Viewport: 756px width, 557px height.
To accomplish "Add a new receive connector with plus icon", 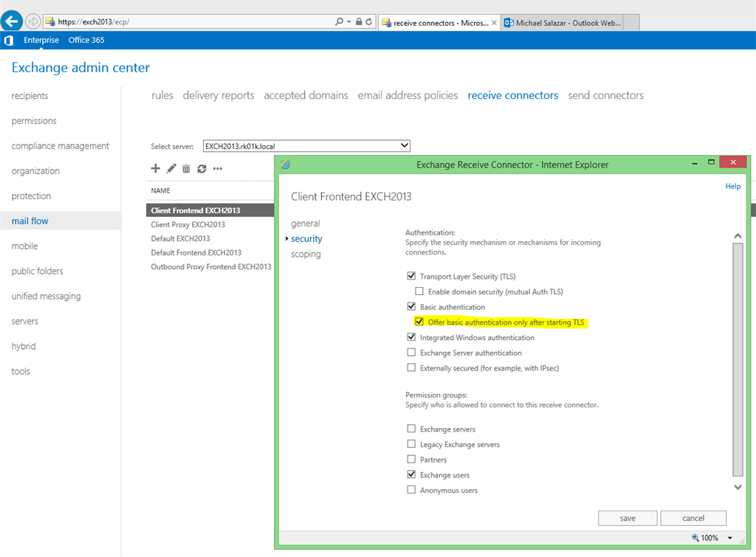I will (155, 168).
